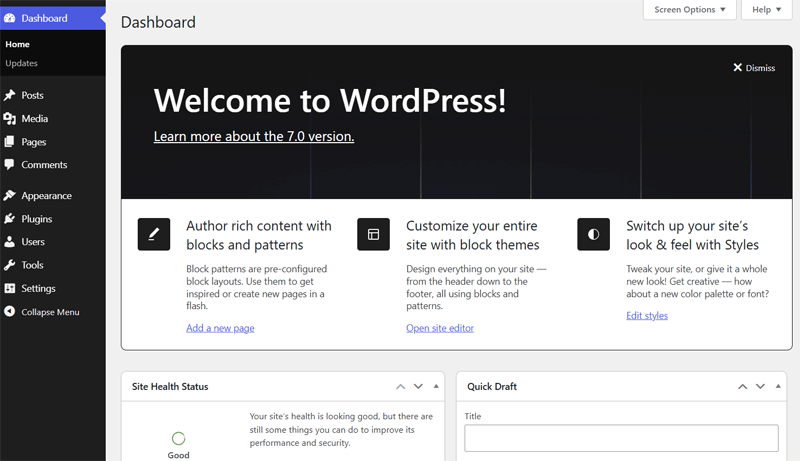The width and height of the screenshot is (800, 461).
Task: Click the Appearance paintbrush icon
Action: point(10,196)
